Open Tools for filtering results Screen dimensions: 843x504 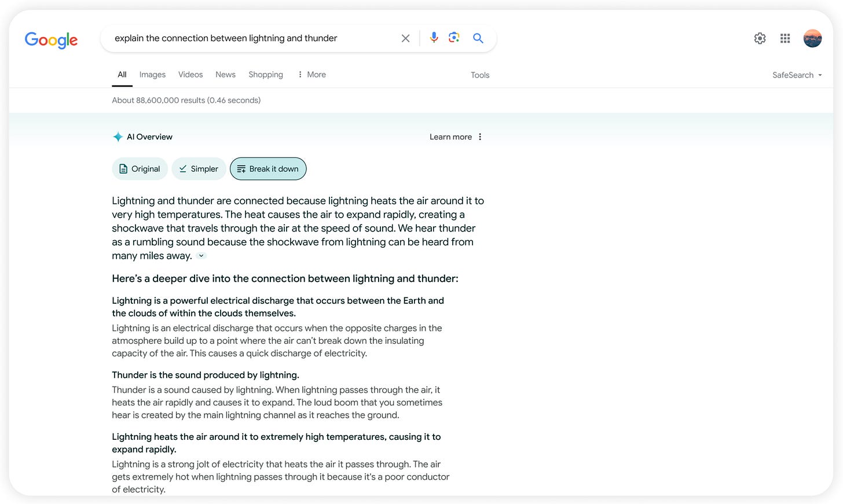pos(479,75)
